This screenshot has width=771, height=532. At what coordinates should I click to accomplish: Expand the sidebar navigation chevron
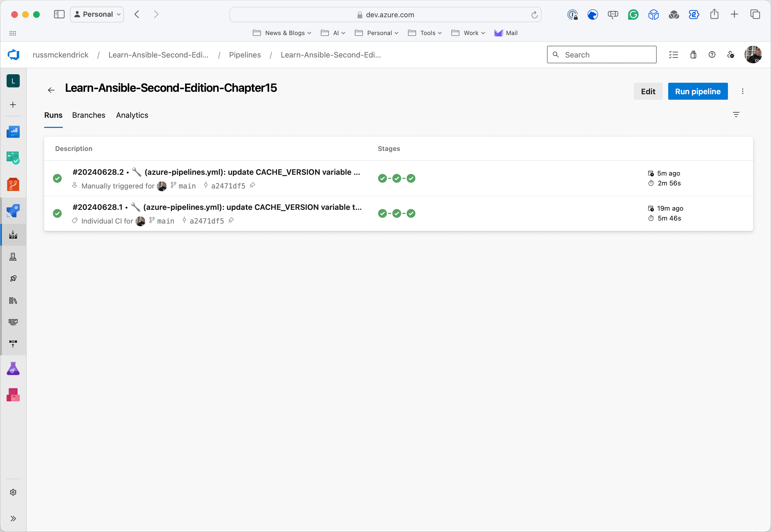(13, 518)
